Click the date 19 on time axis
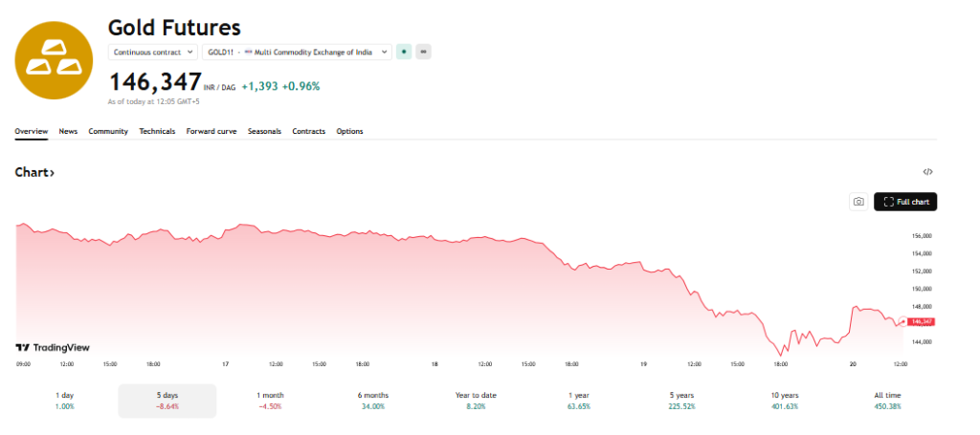 click(x=644, y=364)
